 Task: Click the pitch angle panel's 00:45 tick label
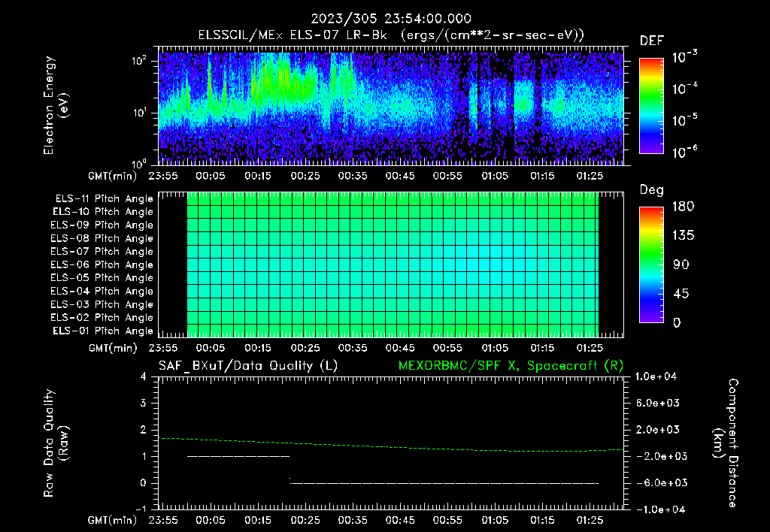(x=400, y=348)
